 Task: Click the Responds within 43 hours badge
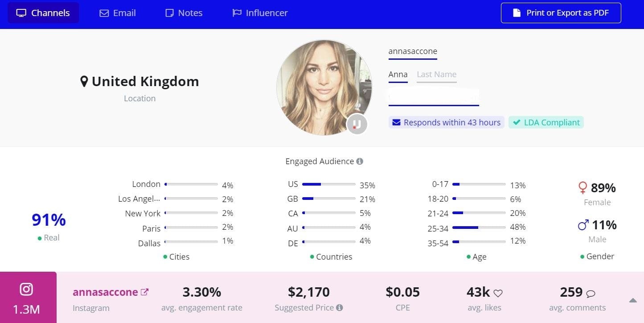[446, 122]
